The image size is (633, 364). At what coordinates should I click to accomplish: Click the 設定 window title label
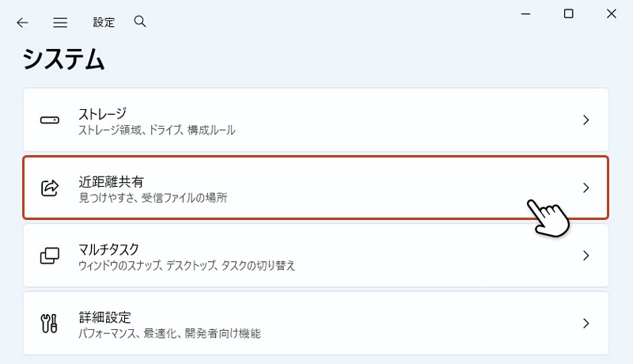(104, 22)
